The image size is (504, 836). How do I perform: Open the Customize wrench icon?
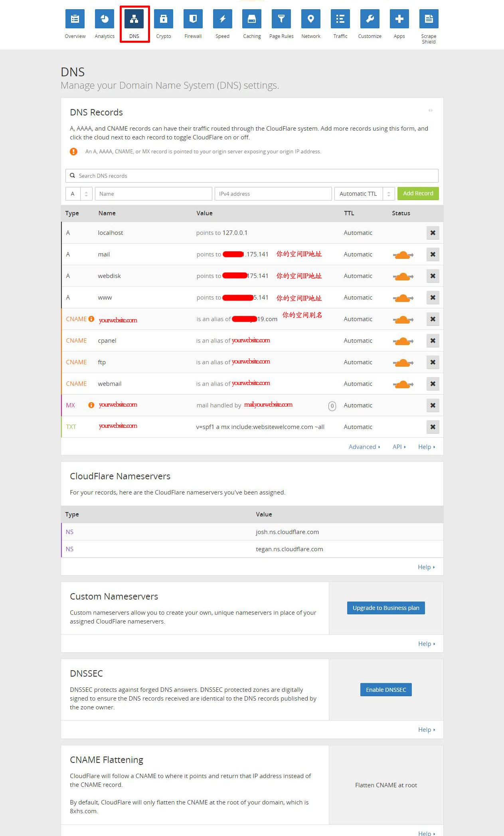coord(370,19)
